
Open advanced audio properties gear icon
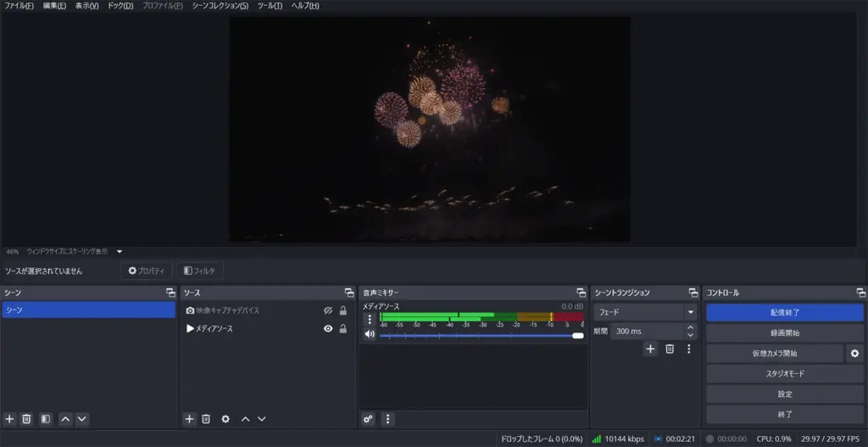click(x=368, y=419)
